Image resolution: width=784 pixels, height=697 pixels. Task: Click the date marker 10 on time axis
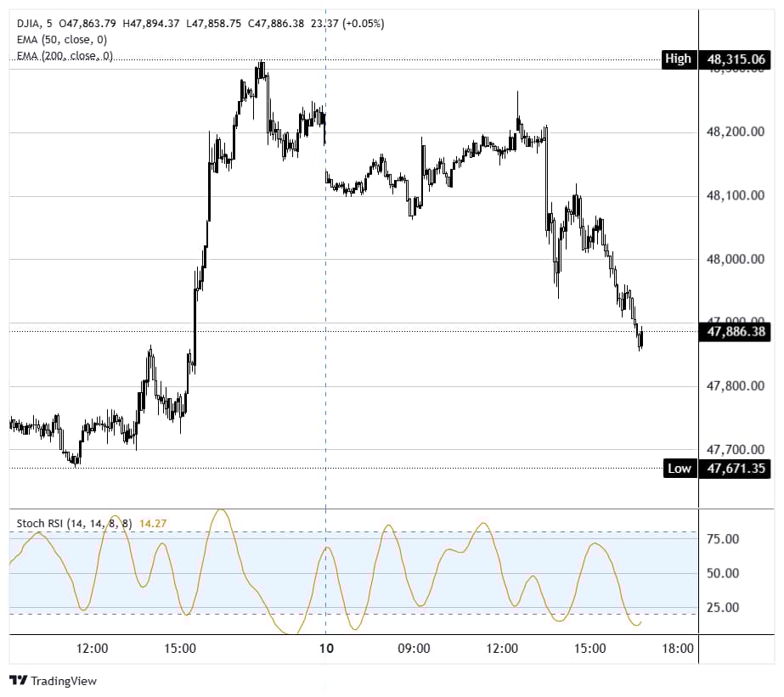(325, 649)
